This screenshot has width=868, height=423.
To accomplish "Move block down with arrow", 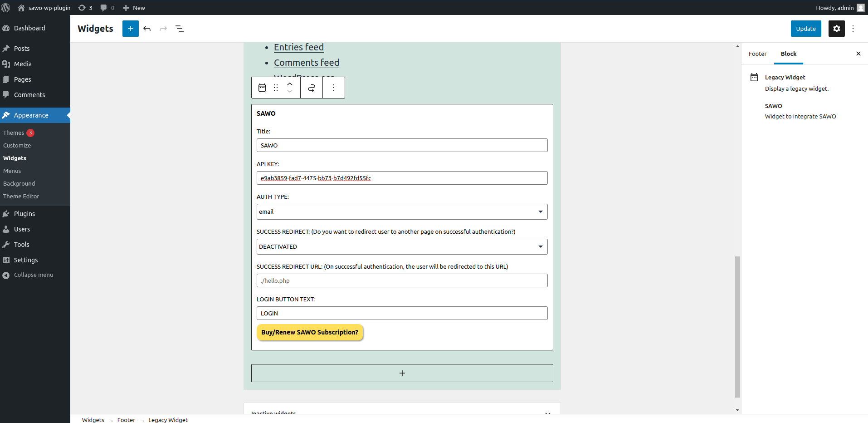I will coord(290,92).
